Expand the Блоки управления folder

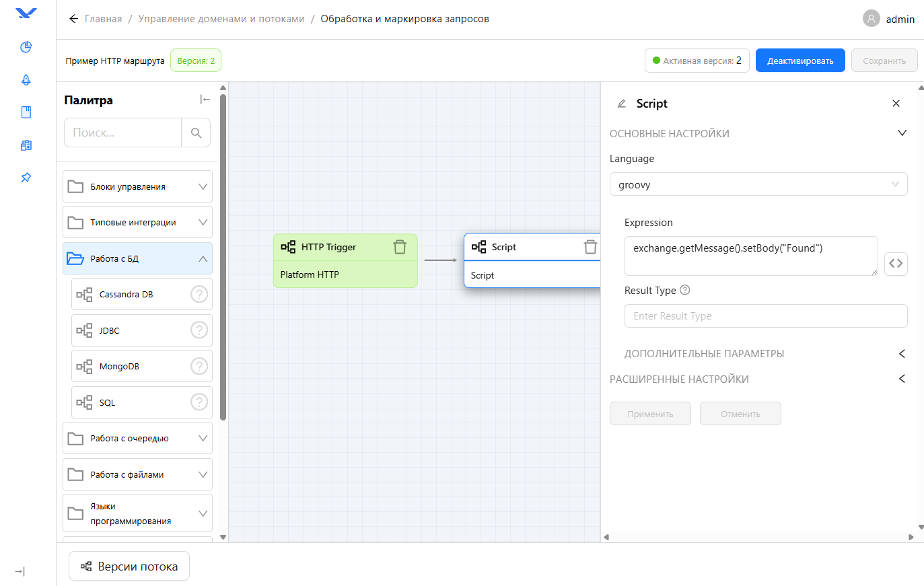click(137, 186)
